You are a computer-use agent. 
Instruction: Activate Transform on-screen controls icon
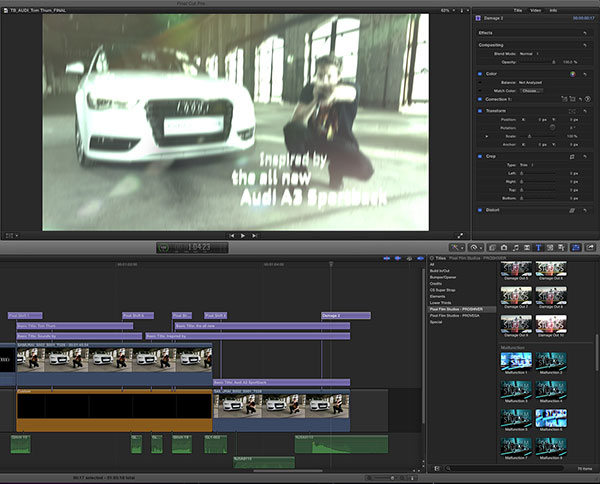point(572,111)
